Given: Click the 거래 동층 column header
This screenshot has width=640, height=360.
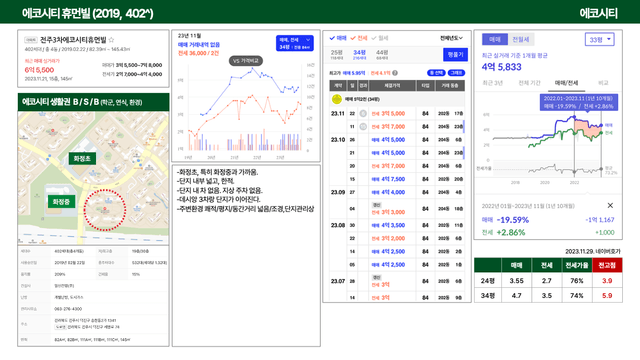Looking at the screenshot, I should tap(450, 85).
